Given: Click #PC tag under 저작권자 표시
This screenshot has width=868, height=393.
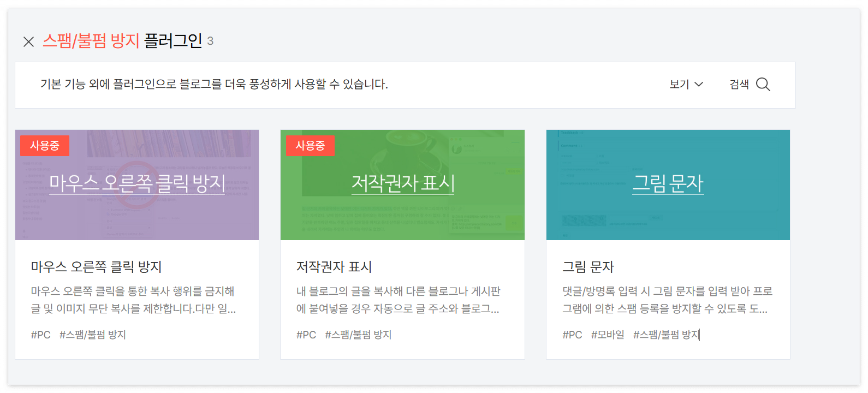Looking at the screenshot, I should tap(306, 335).
